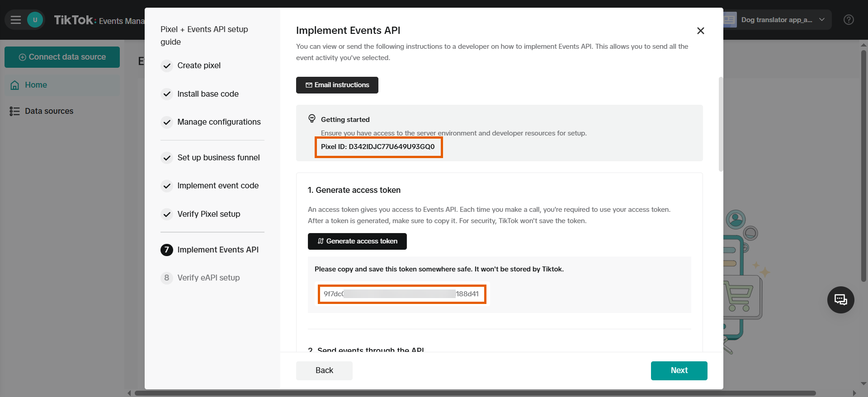Click Connect data source button
Image resolution: width=868 pixels, height=397 pixels.
(x=62, y=57)
